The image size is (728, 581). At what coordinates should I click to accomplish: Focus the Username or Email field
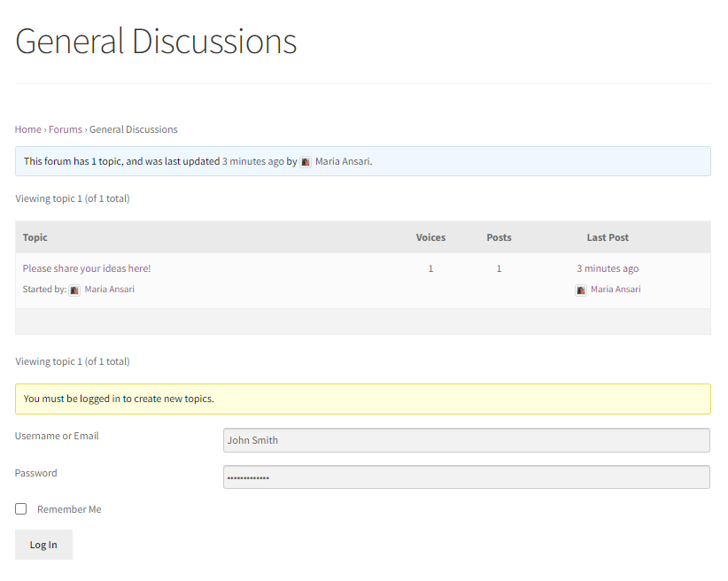click(467, 440)
